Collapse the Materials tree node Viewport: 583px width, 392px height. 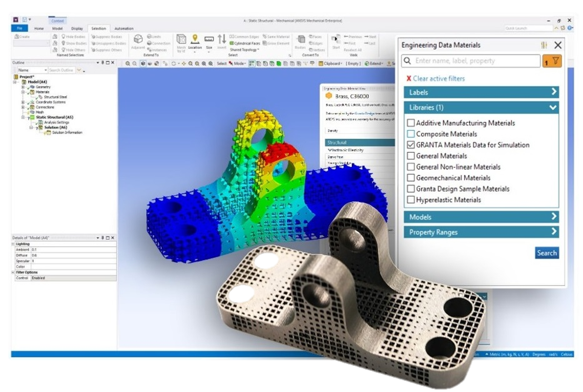pos(23,92)
